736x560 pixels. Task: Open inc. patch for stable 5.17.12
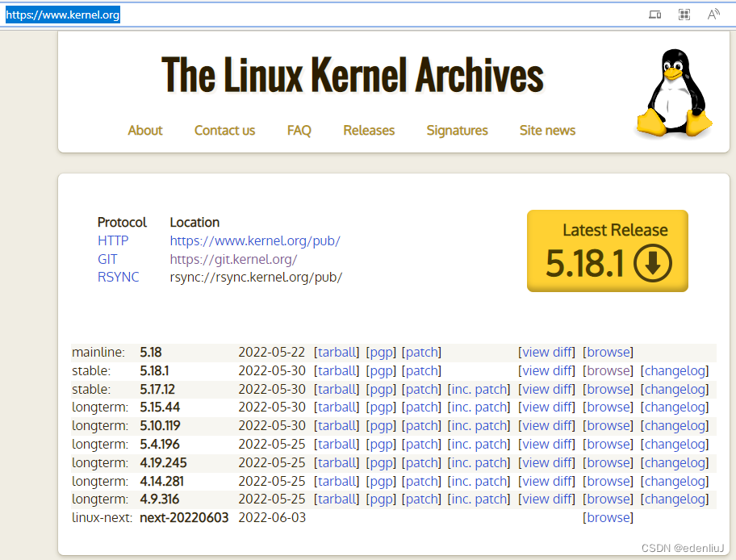479,389
